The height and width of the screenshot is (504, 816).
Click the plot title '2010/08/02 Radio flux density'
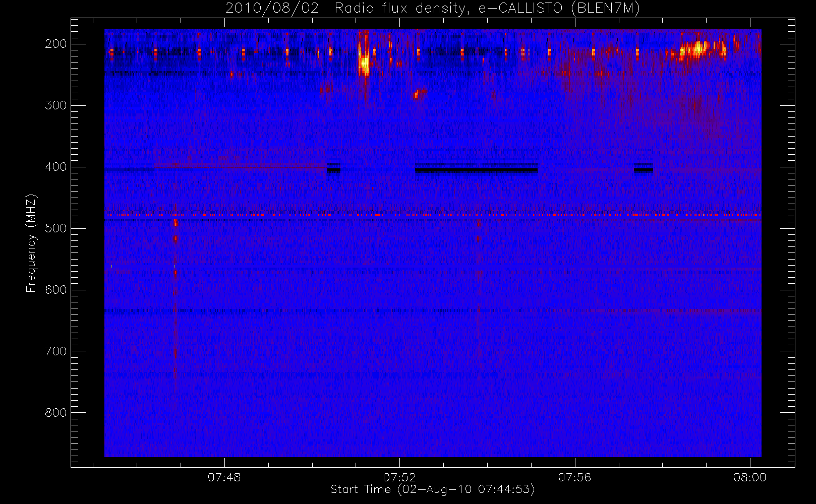[432, 9]
